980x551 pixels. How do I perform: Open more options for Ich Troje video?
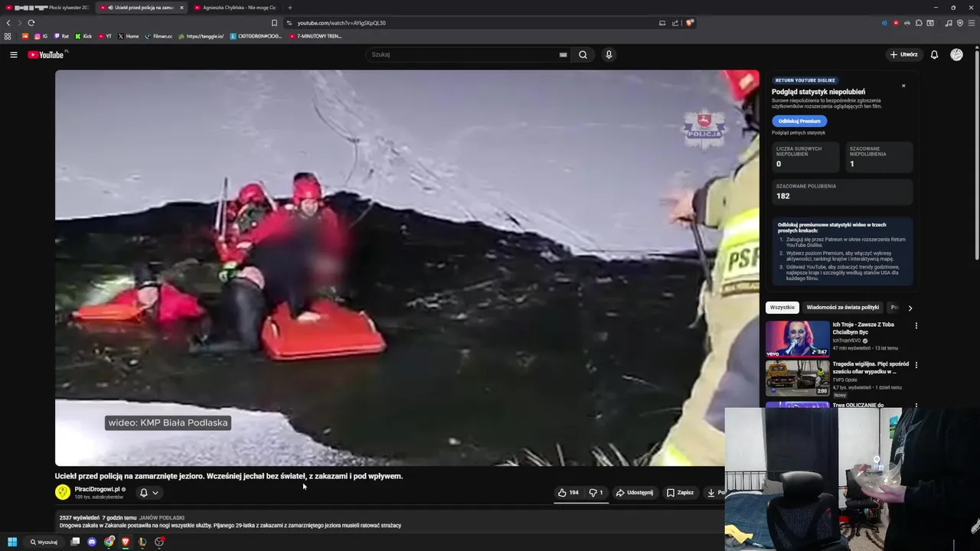[x=916, y=325]
